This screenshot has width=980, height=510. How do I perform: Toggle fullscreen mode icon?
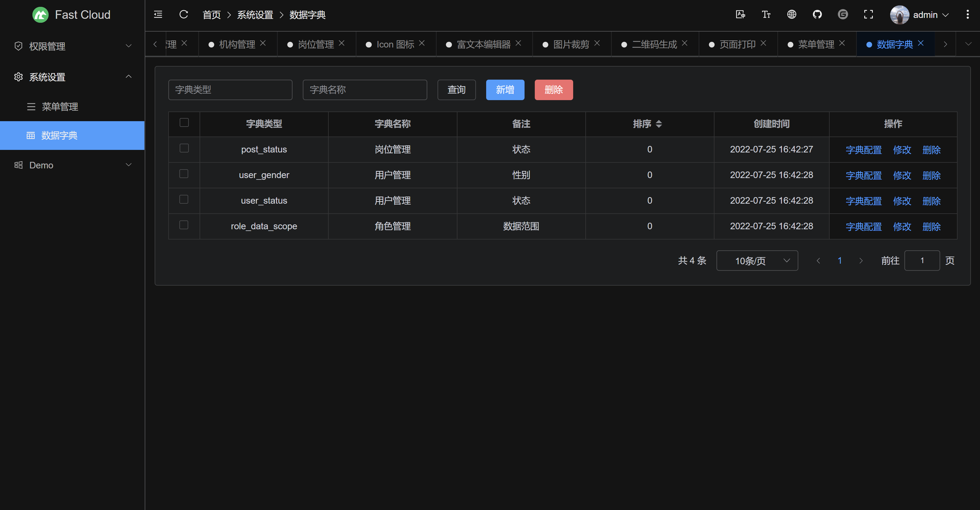point(868,15)
